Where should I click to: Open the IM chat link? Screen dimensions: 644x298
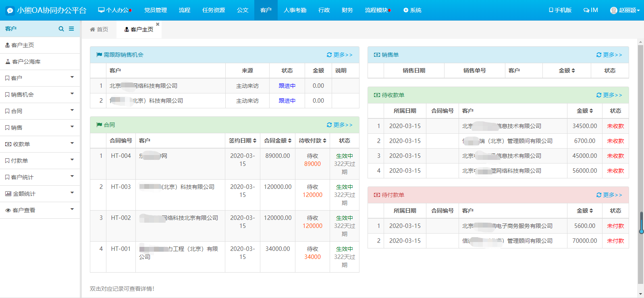tap(591, 10)
